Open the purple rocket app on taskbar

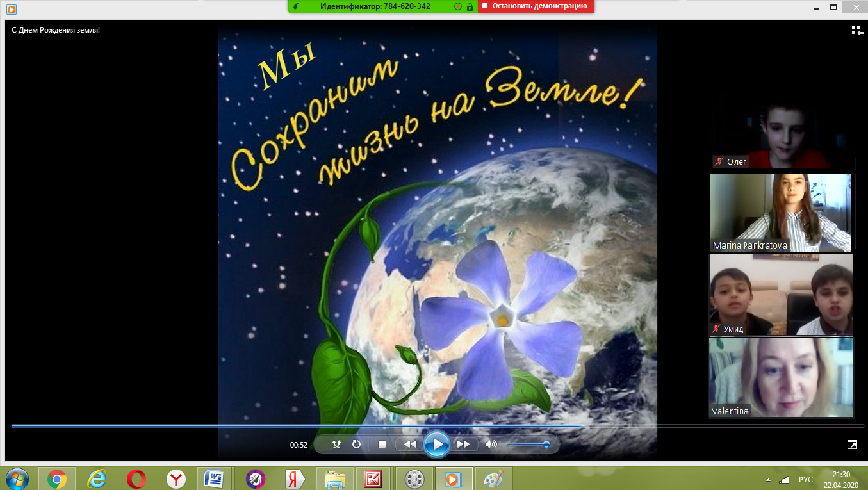[256, 478]
